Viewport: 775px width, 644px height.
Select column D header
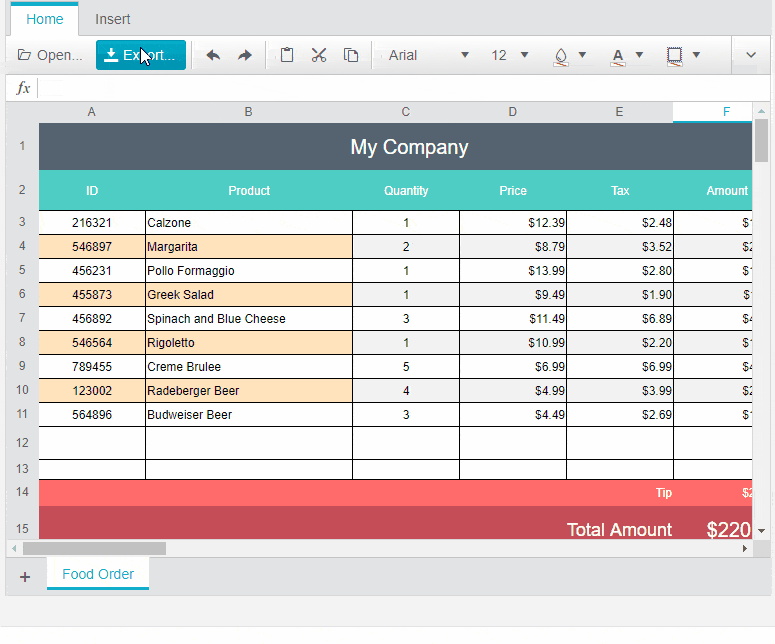pos(513,112)
